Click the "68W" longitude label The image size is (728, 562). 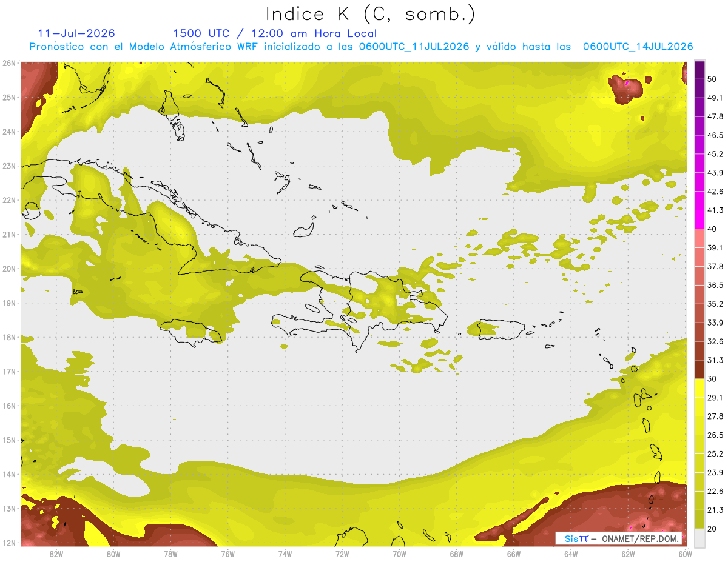point(457,554)
